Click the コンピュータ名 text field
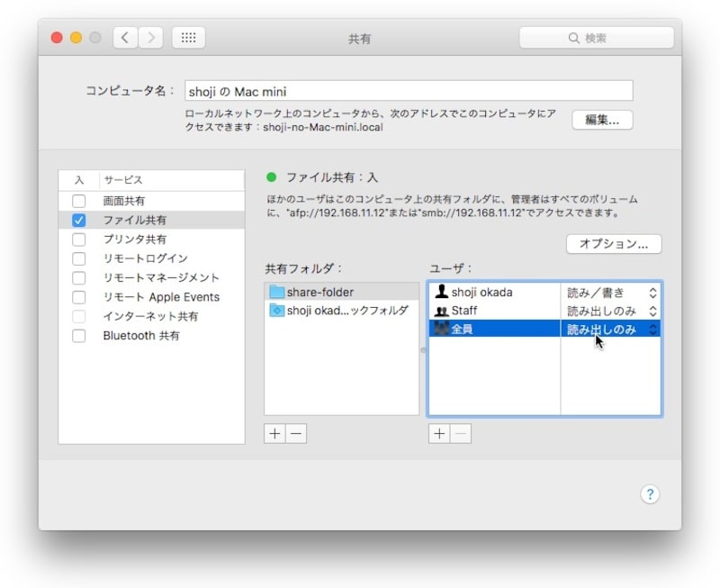 click(x=408, y=91)
